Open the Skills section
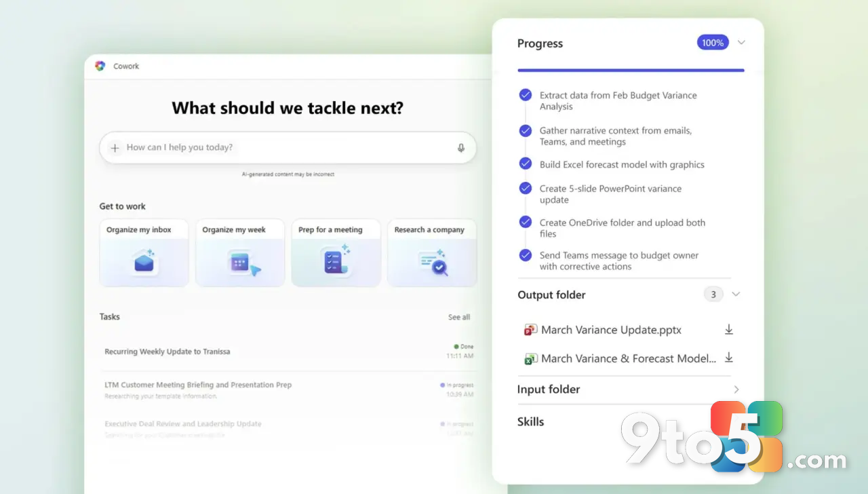Screen dimensions: 868x494 click(530, 421)
